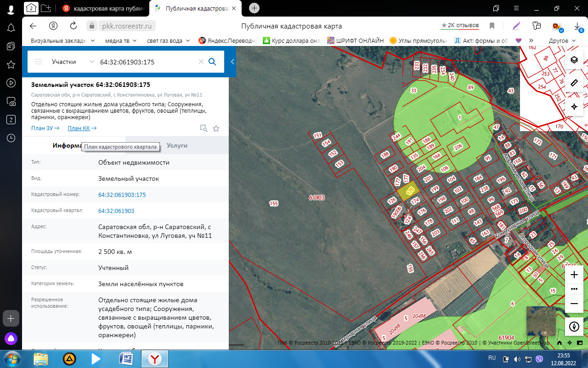
Task: Open sidebar favorites star
Action: [x=11, y=64]
